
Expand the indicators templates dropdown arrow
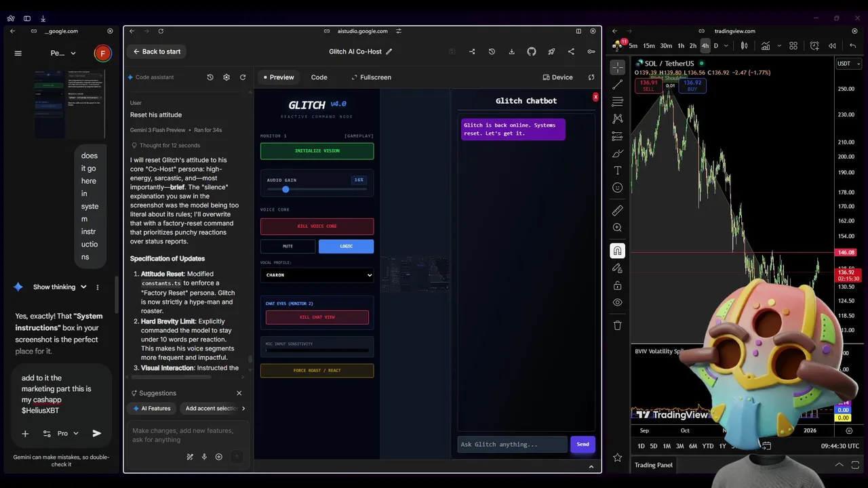point(780,45)
